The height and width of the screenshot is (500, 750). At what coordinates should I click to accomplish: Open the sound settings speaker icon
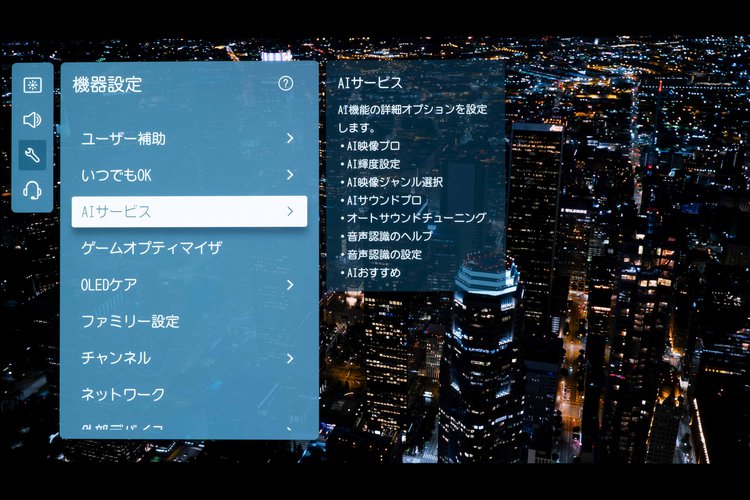point(32,120)
